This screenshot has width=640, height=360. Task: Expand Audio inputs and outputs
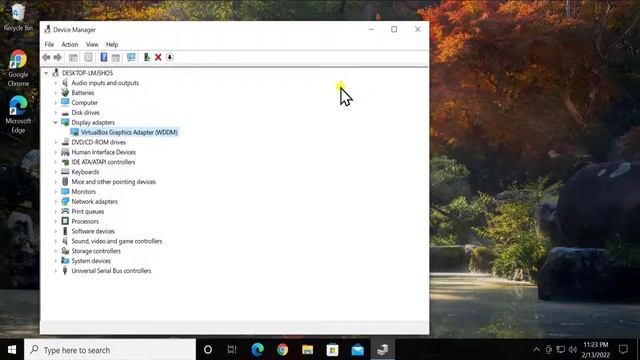[x=56, y=83]
